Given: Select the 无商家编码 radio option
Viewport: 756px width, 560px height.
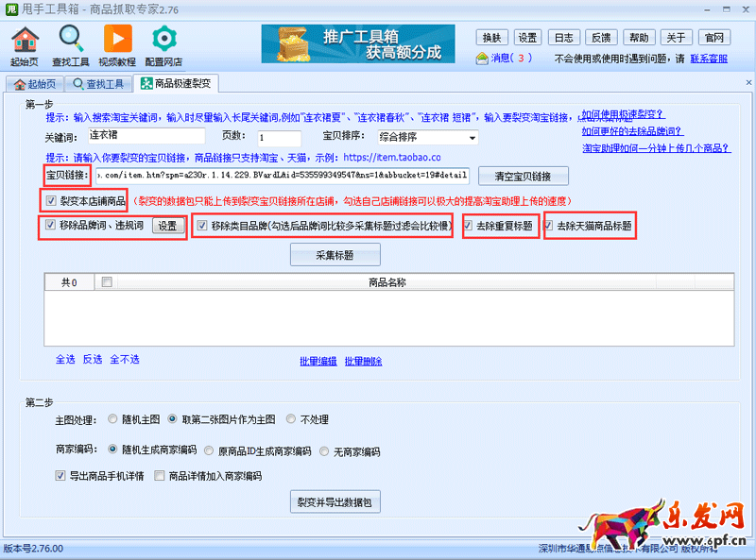Looking at the screenshot, I should (x=325, y=450).
